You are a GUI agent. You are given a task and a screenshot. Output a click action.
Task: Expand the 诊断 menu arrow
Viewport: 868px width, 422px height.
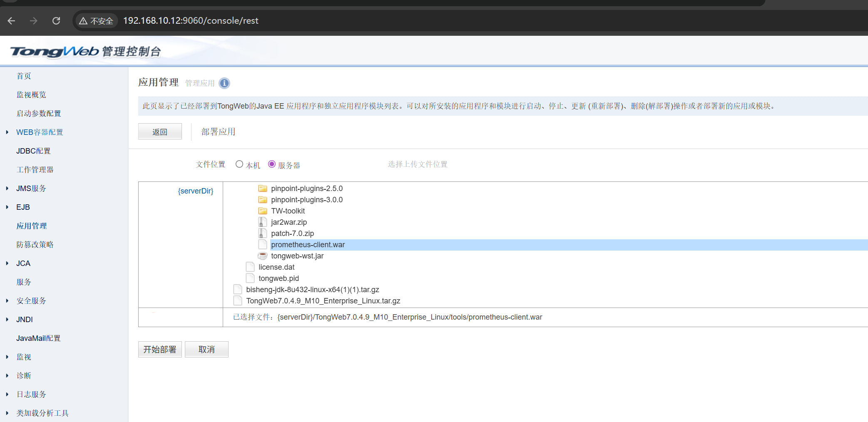tap(7, 376)
